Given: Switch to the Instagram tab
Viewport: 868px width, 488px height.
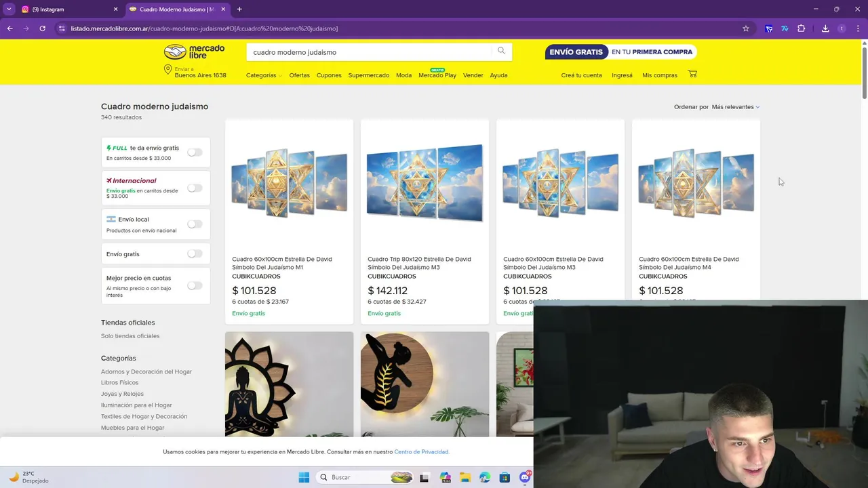Looking at the screenshot, I should point(68,9).
